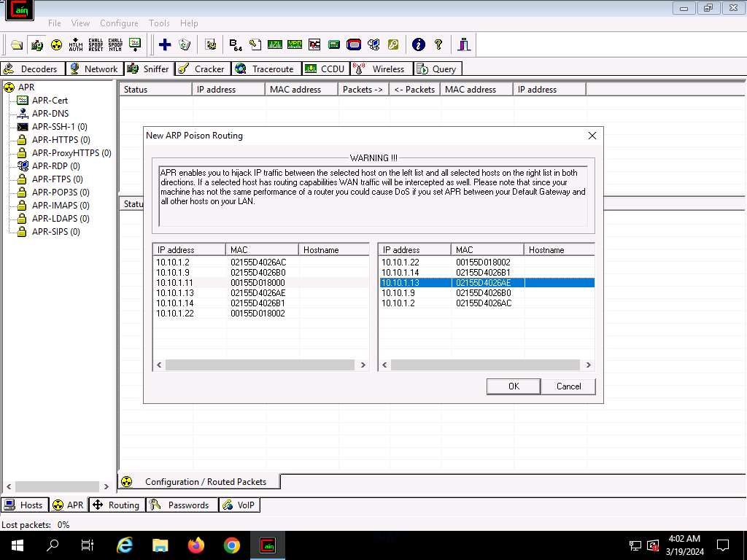
Task: Click the left host list horizontal scrollbar
Action: point(260,365)
